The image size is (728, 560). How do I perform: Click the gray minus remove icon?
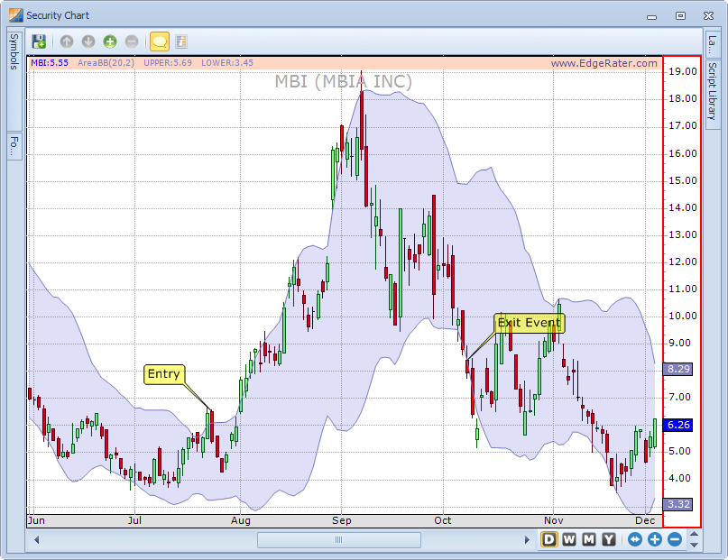132,41
